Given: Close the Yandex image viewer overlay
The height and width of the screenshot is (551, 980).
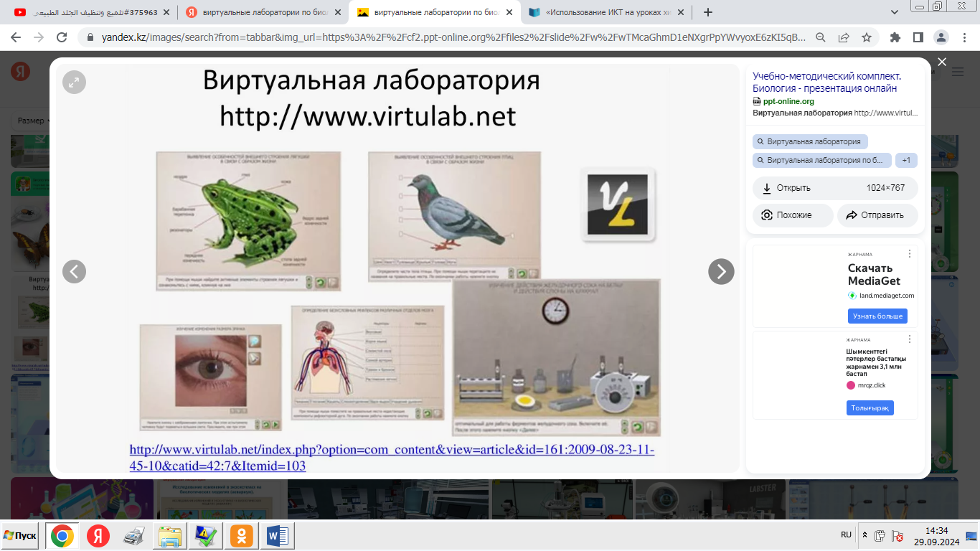Looking at the screenshot, I should click(942, 62).
